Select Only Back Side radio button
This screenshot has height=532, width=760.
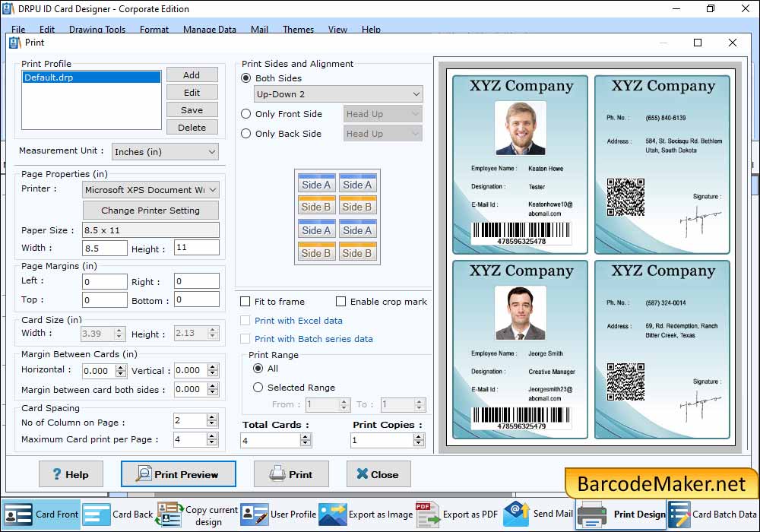[x=246, y=134]
